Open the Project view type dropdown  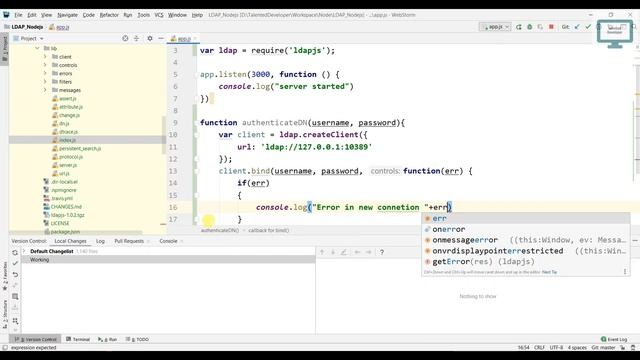click(29, 38)
